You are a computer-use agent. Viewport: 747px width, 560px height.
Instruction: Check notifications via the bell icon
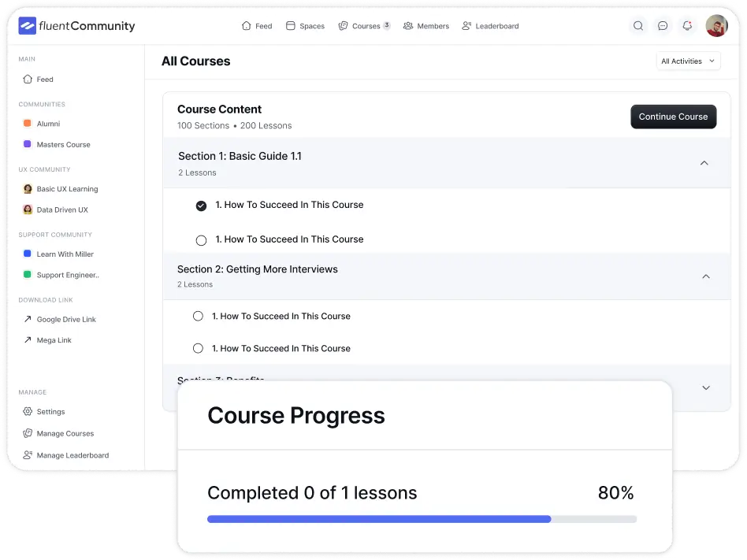click(686, 25)
